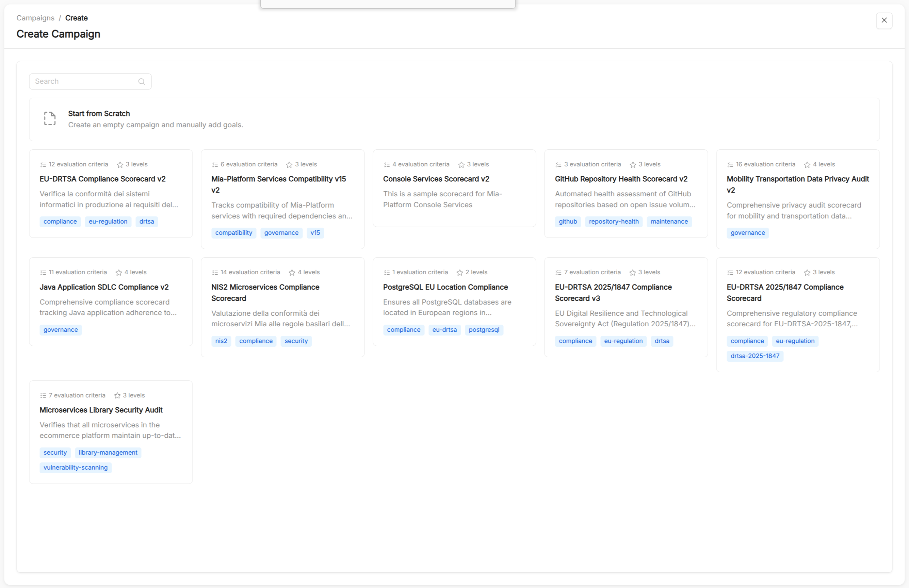Click star levels icon on Console Services card
This screenshot has width=909, height=588.
coord(461,165)
